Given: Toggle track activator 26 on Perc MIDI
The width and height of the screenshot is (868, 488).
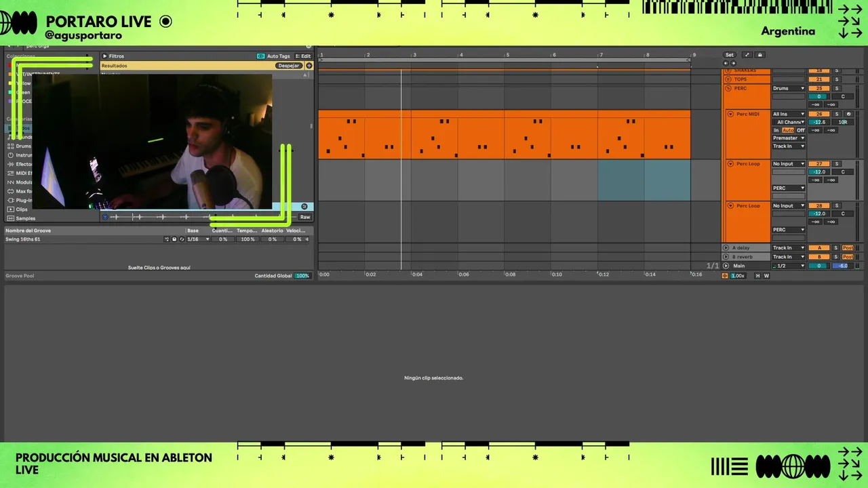Looking at the screenshot, I should click(x=819, y=114).
